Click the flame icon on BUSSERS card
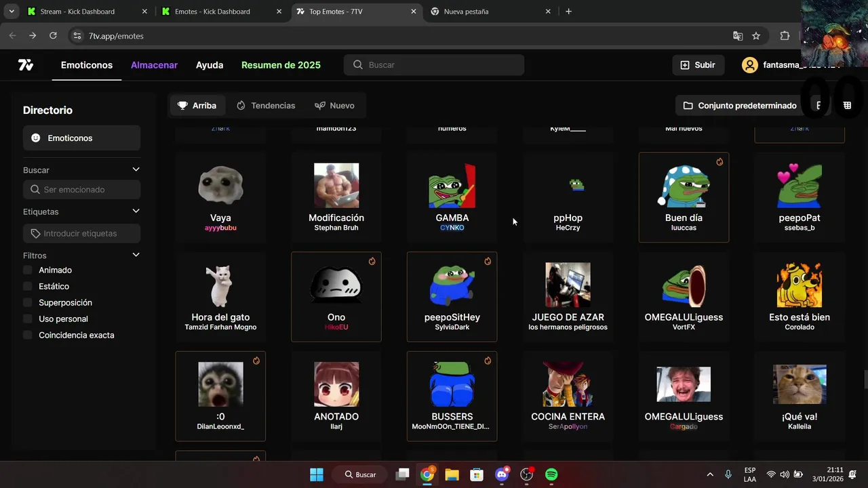Screen dimensions: 868x488 (488, 361)
